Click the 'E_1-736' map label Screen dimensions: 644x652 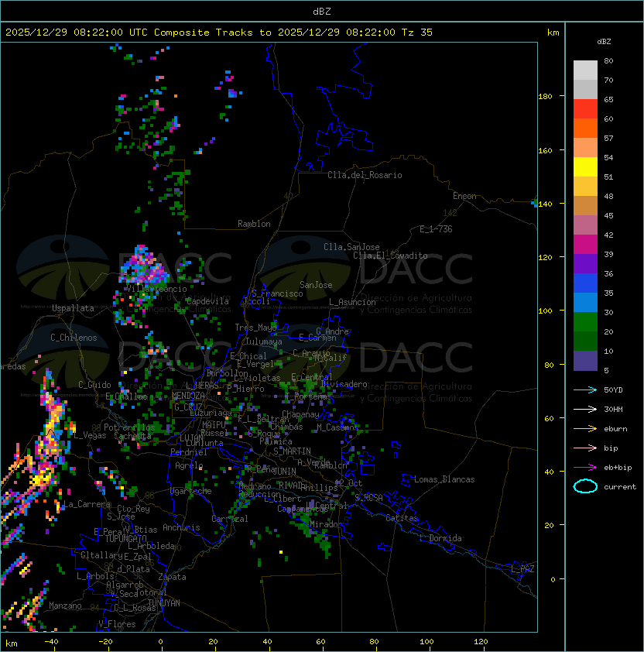tap(436, 229)
